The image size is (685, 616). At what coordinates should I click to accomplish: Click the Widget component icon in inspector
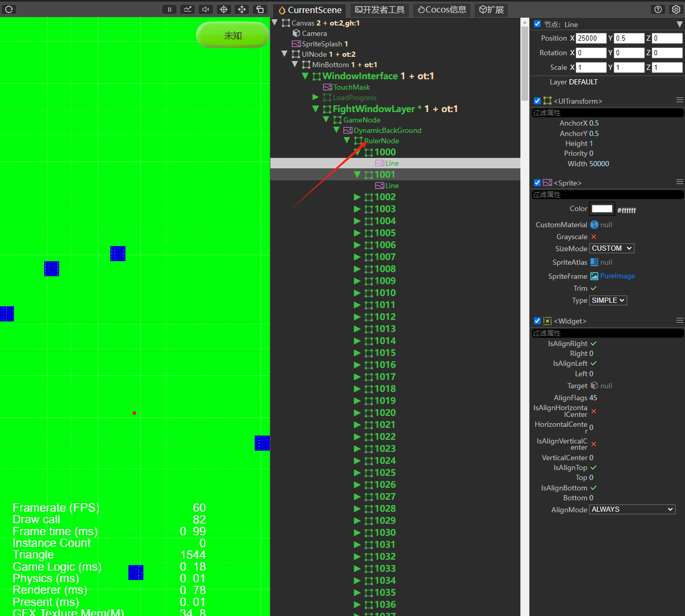pyautogui.click(x=547, y=321)
